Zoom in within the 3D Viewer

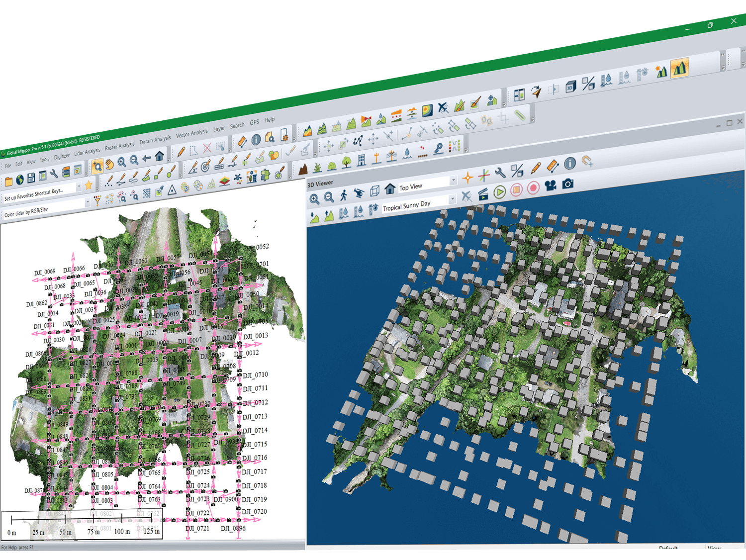314,199
